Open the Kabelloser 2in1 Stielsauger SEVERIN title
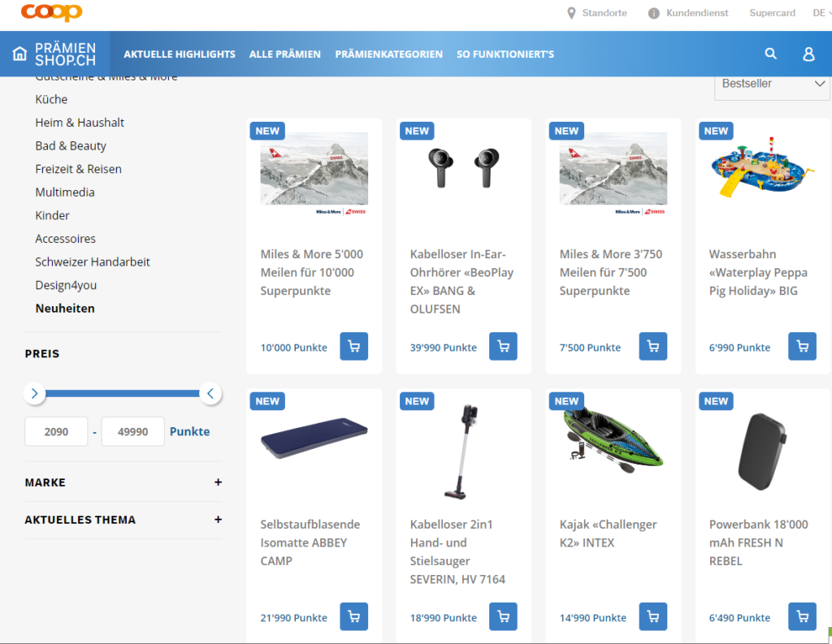Screen dimensions: 832x644 tap(457, 551)
